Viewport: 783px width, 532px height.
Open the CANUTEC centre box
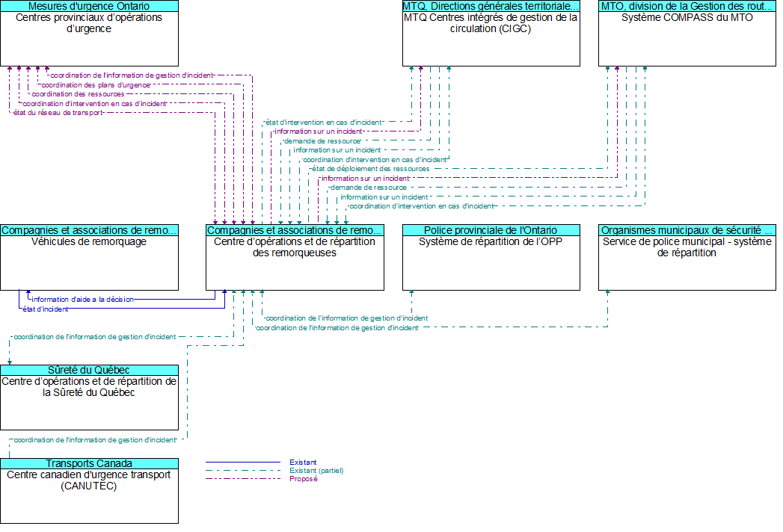tap(89, 495)
